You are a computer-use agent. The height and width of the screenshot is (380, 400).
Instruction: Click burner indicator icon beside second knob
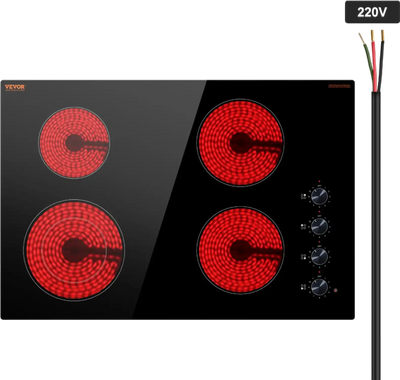click(303, 226)
